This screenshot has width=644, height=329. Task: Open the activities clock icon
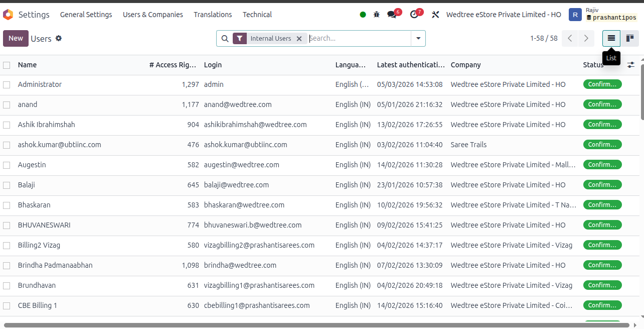click(x=414, y=15)
